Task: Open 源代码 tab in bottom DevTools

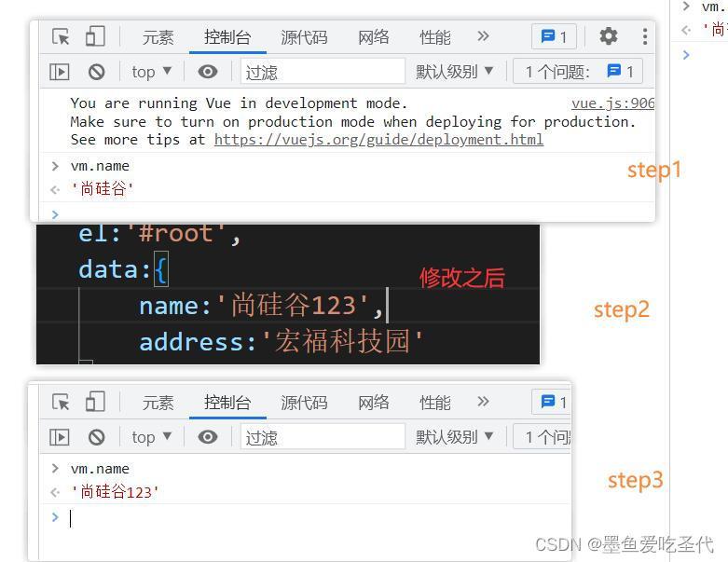Action: point(304,403)
